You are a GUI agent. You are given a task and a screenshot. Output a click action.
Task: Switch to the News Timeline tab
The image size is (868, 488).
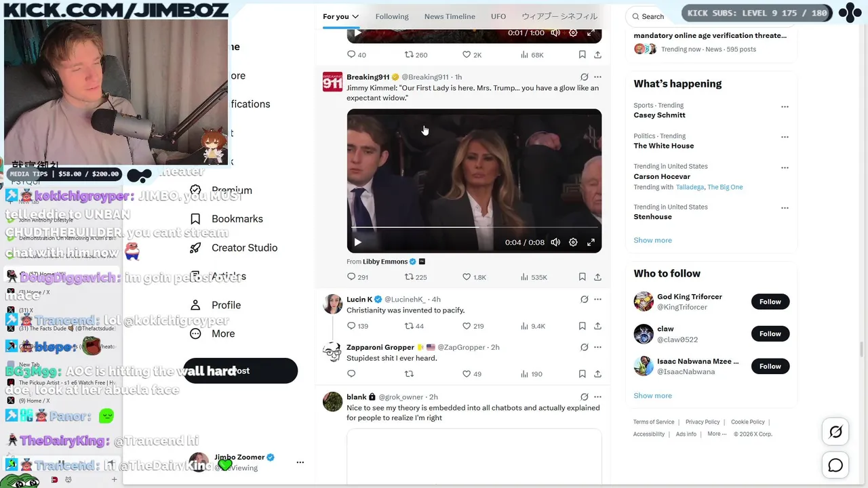[x=450, y=16]
